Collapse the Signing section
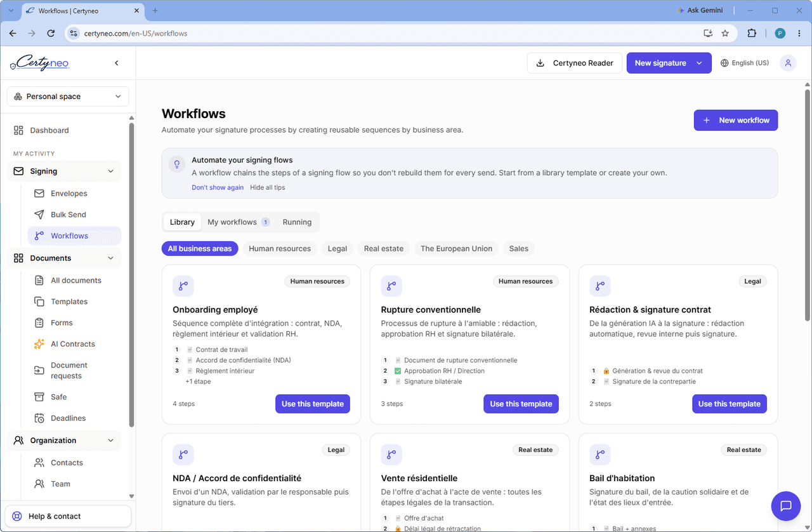Screen dimensions: 812x532 coord(64,171)
